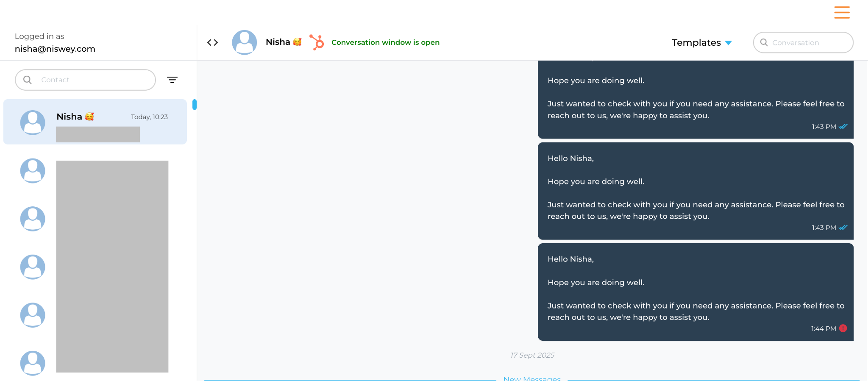The height and width of the screenshot is (381, 868).
Task: Click the Conversation search magnifier icon
Action: pos(764,42)
